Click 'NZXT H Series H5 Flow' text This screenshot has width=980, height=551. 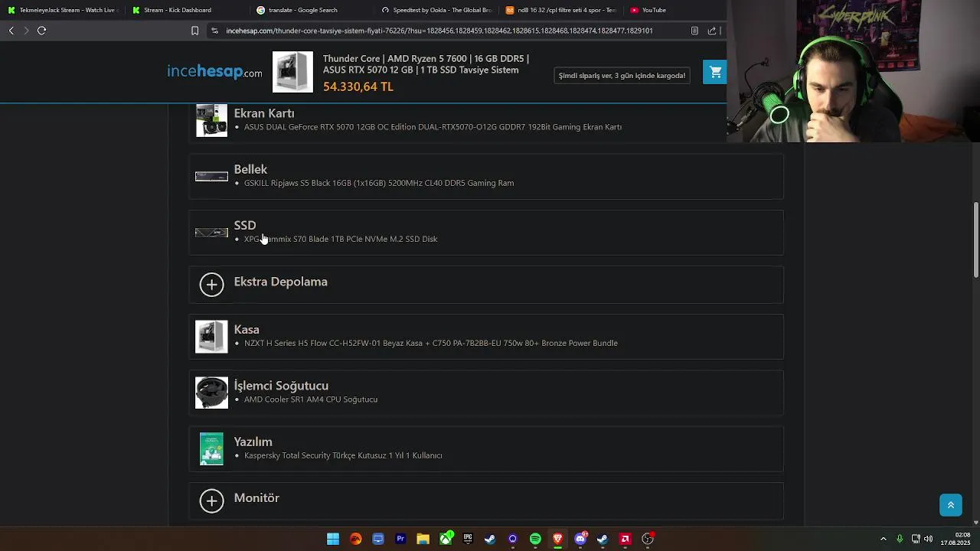tap(431, 343)
